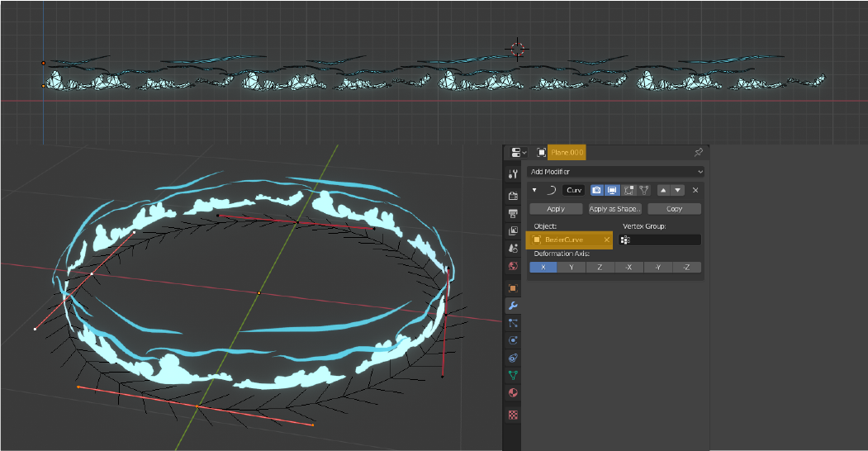This screenshot has width=868, height=451.
Task: Toggle Curve modifier render visibility (camera icon)
Action: pos(596,190)
